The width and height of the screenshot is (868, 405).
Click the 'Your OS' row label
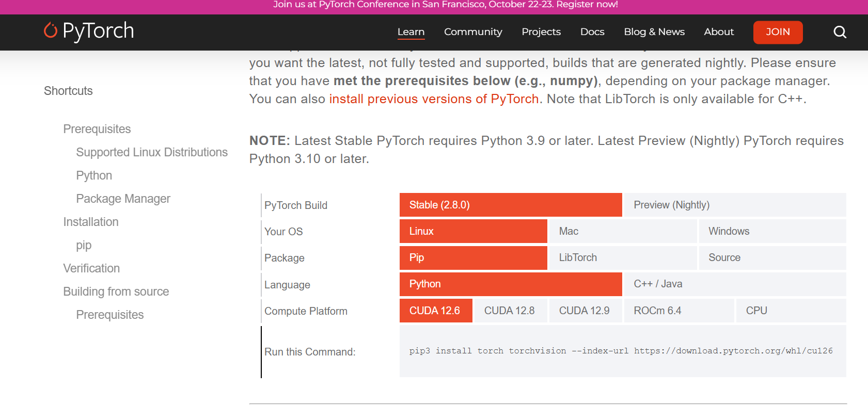283,232
